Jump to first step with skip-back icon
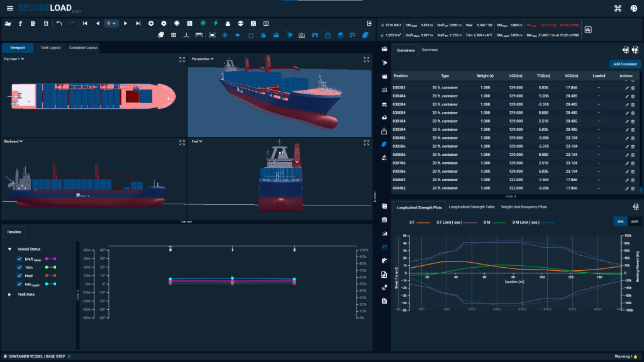The image size is (644, 362). [x=85, y=23]
